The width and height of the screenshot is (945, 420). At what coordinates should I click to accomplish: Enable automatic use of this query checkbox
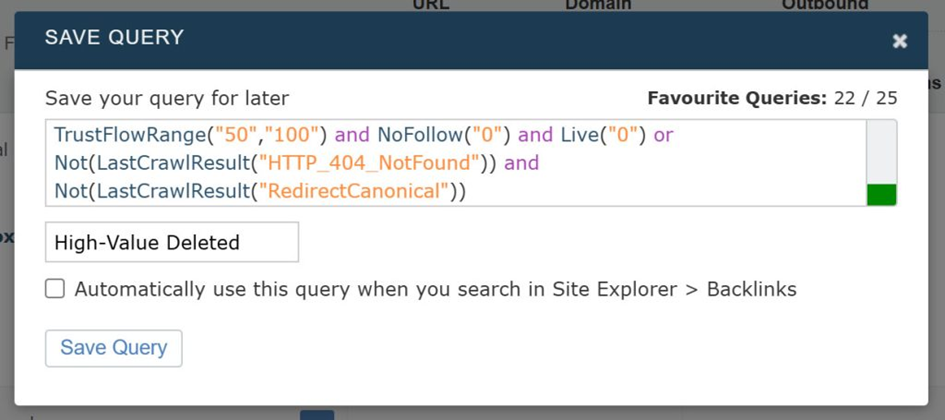click(x=55, y=289)
